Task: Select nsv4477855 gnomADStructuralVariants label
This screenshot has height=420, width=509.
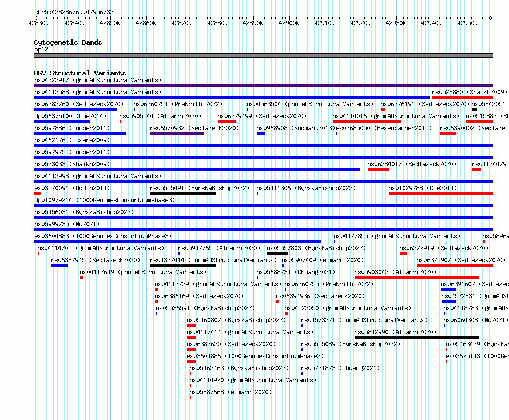Action: click(397, 236)
